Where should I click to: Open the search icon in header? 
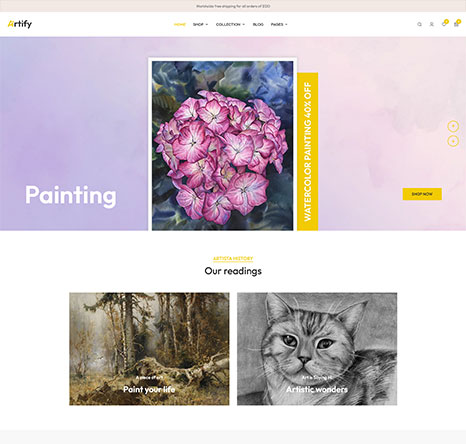pos(419,24)
